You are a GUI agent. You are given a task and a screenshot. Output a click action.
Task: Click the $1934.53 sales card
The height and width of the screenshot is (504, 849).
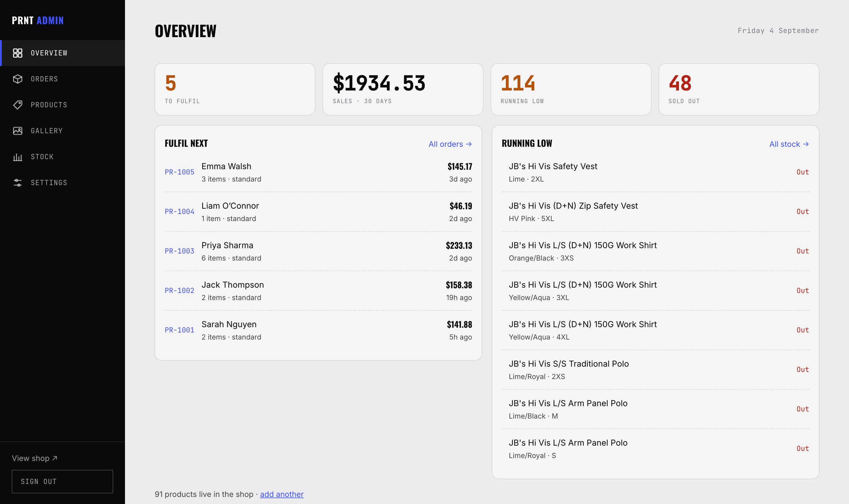tap(403, 89)
